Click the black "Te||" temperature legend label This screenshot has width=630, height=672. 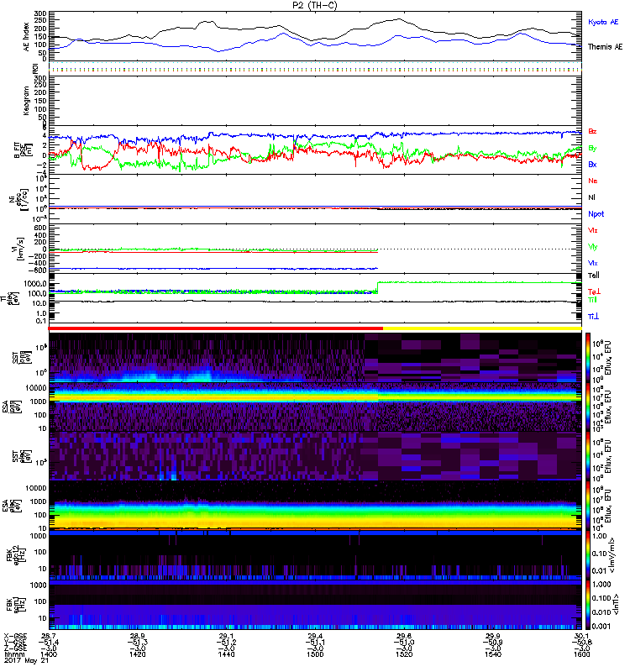594,276
